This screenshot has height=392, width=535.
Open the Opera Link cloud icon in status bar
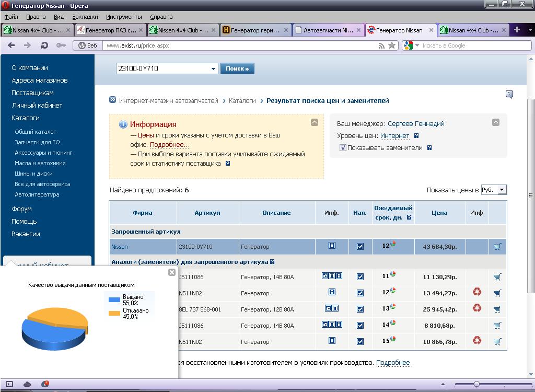tap(27, 384)
